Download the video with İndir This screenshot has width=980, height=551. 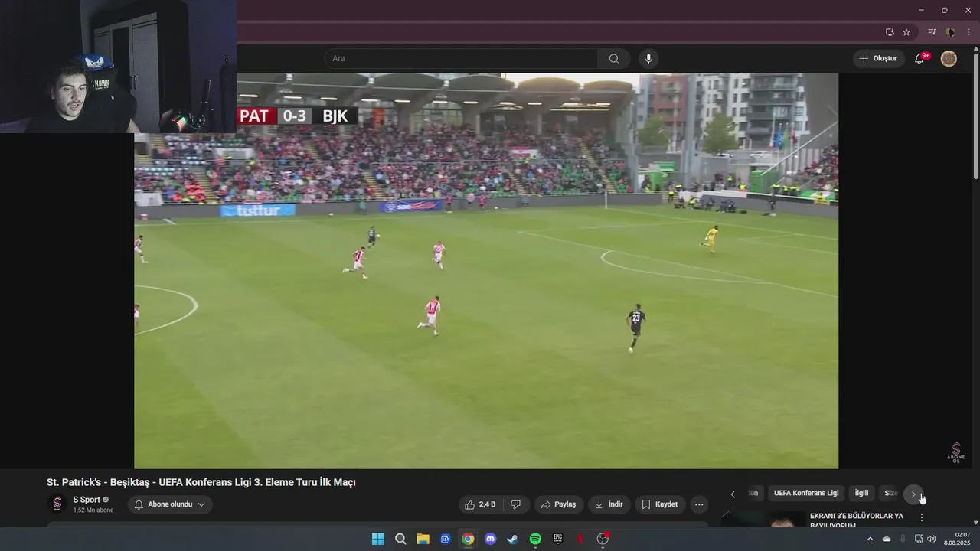[609, 504]
